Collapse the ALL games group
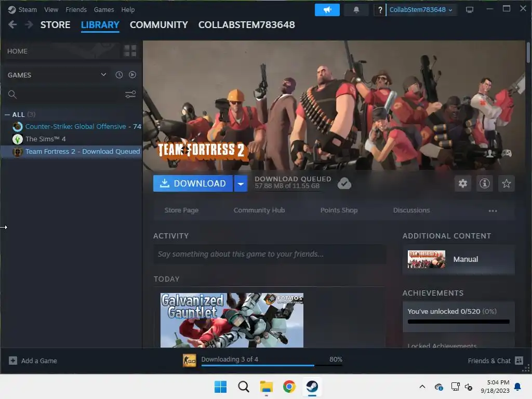 tap(7, 115)
